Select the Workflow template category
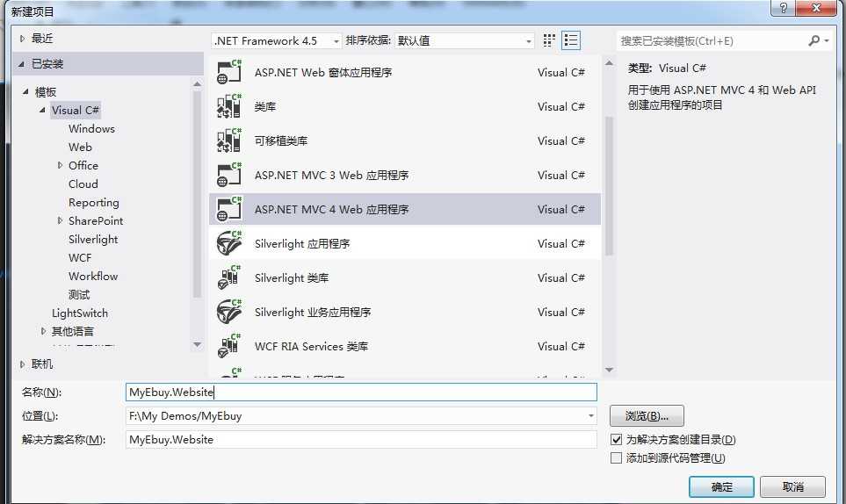Screen dimensions: 846x504 pyautogui.click(x=93, y=276)
